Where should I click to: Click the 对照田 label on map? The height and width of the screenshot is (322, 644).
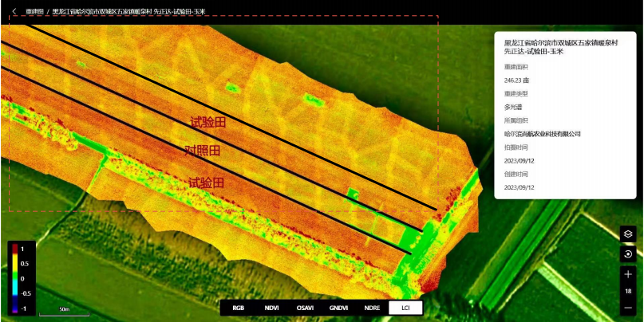(x=203, y=151)
